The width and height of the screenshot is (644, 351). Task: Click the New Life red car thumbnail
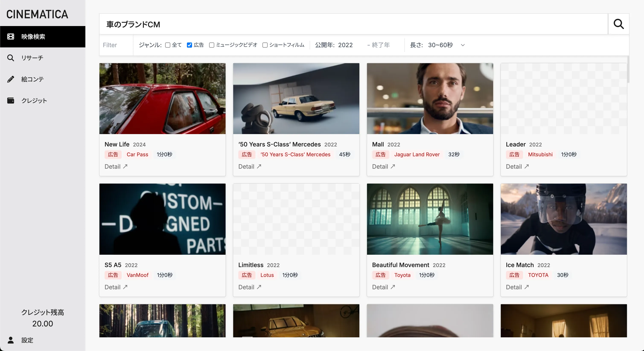(x=162, y=99)
